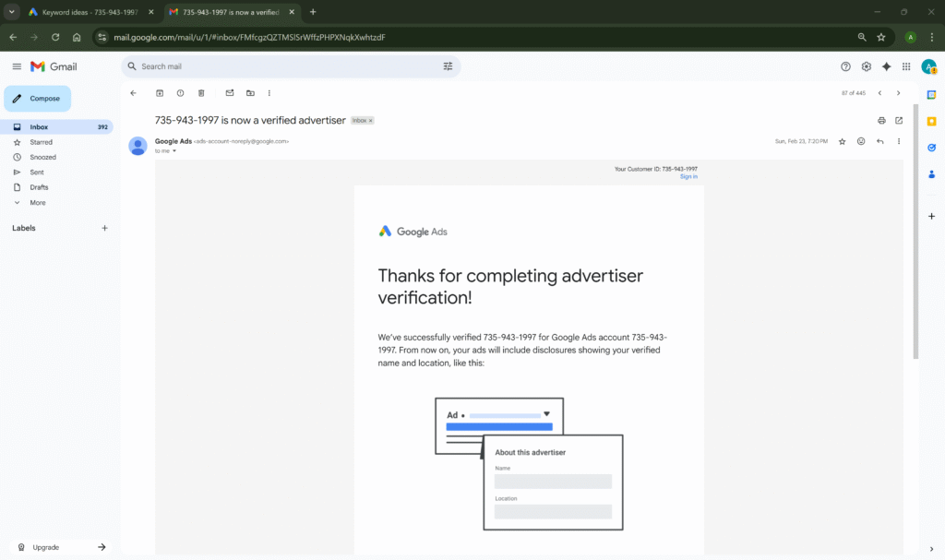Expand the 'to me' recipient details
This screenshot has width=945, height=560.
coord(174,150)
